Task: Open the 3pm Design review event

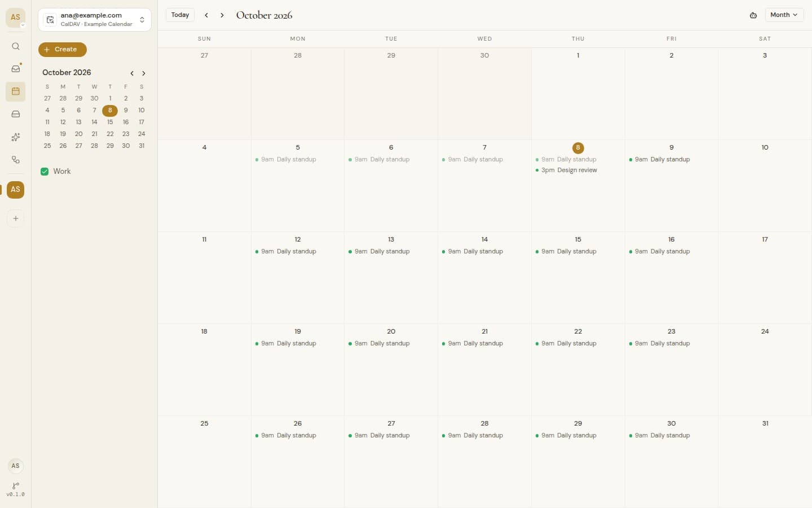Action: click(577, 170)
